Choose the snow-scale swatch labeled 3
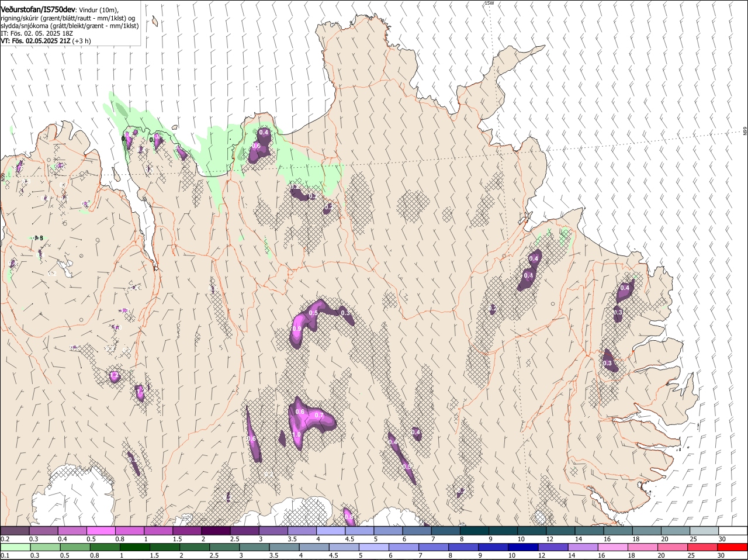The image size is (748, 560). (x=273, y=530)
